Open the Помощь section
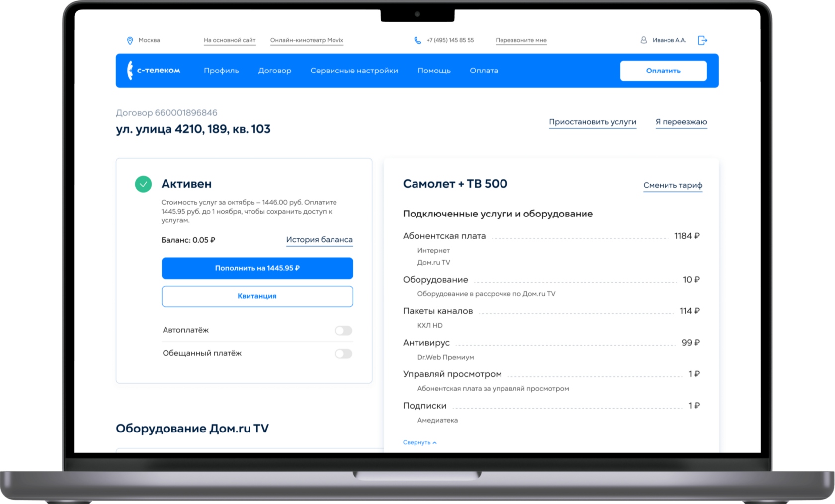Viewport: 835px width, 504px height. coord(434,71)
